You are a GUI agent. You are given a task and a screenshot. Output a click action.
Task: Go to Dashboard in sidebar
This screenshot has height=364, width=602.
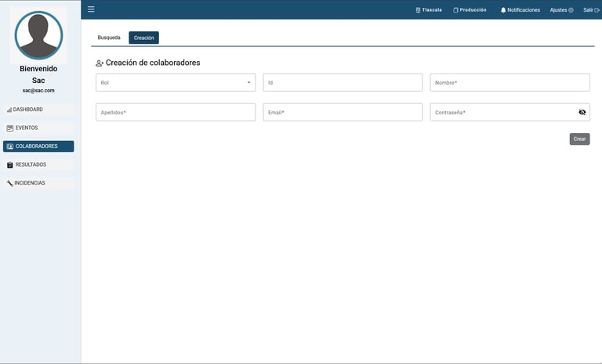[x=38, y=110]
